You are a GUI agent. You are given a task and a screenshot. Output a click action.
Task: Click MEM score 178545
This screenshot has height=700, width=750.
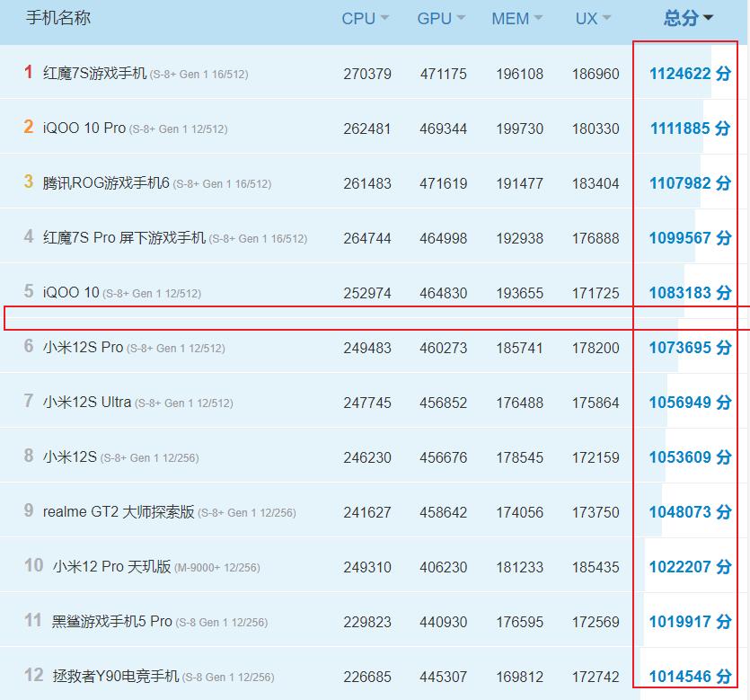click(x=519, y=457)
